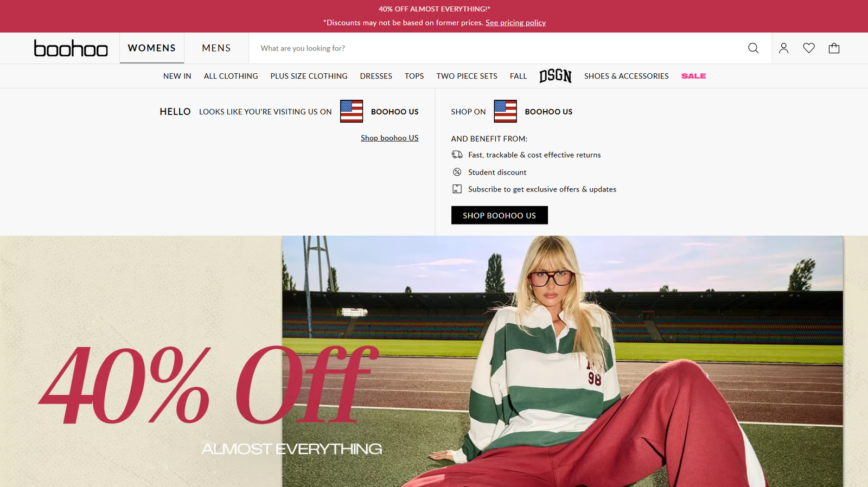Open SHOES & ACCESSORIES menu

coord(626,76)
